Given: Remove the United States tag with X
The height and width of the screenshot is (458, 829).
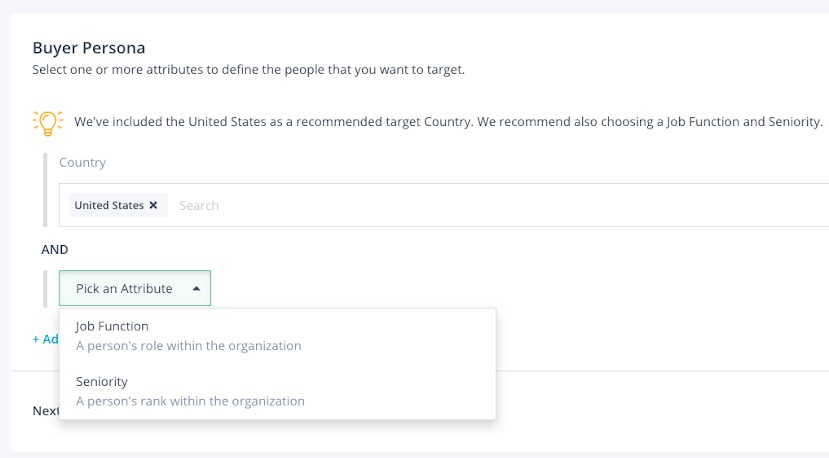Looking at the screenshot, I should point(153,205).
